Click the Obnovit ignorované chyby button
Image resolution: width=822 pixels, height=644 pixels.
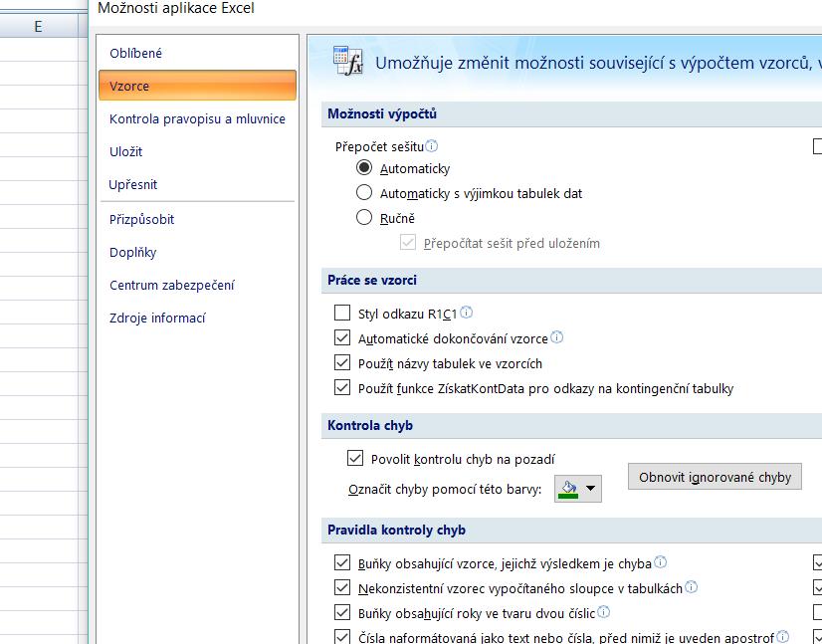click(715, 477)
